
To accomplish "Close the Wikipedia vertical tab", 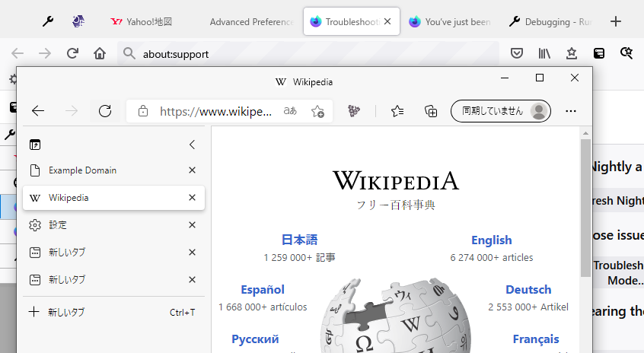I will pos(192,198).
